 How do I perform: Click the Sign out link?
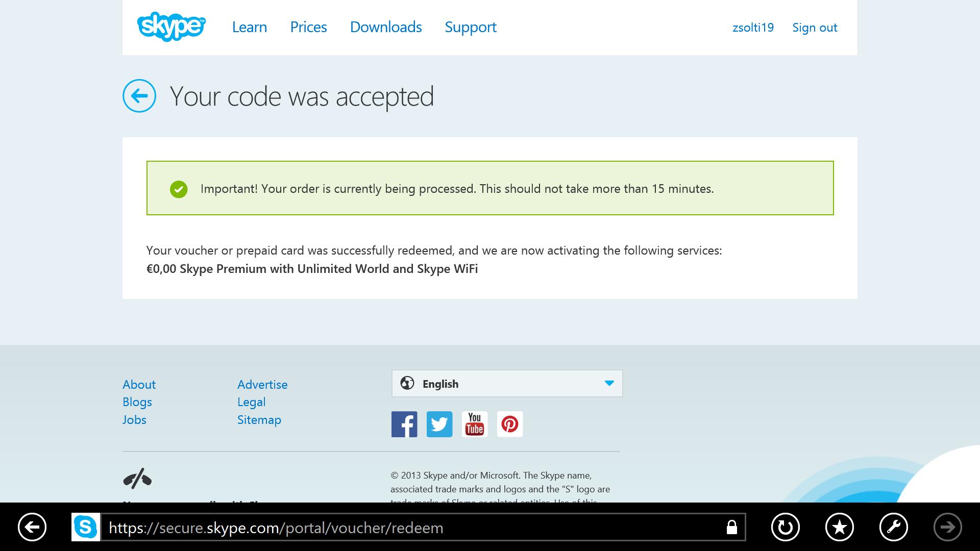tap(815, 28)
